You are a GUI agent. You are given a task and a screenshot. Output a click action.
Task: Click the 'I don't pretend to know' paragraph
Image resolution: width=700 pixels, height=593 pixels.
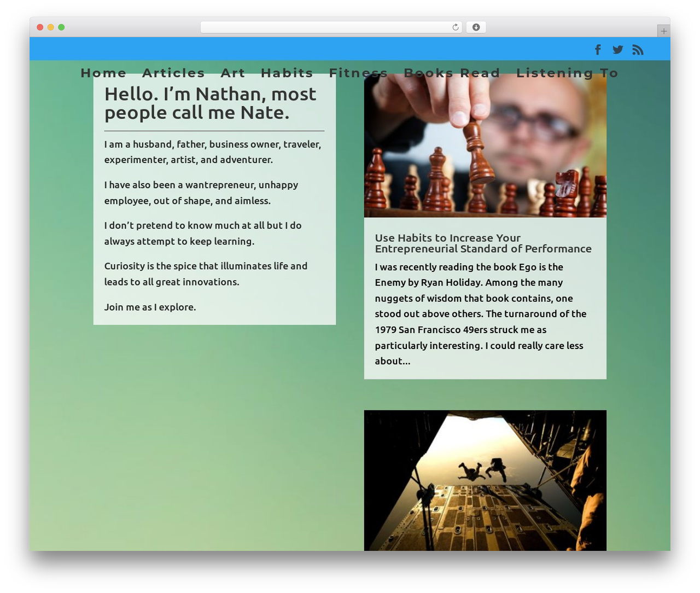203,233
